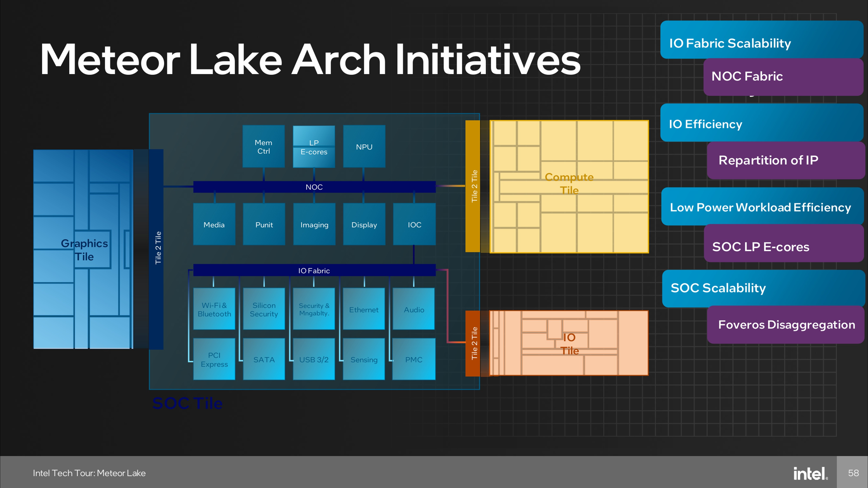Switch to the SOC Tile section
The height and width of the screenshot is (488, 868).
188,403
